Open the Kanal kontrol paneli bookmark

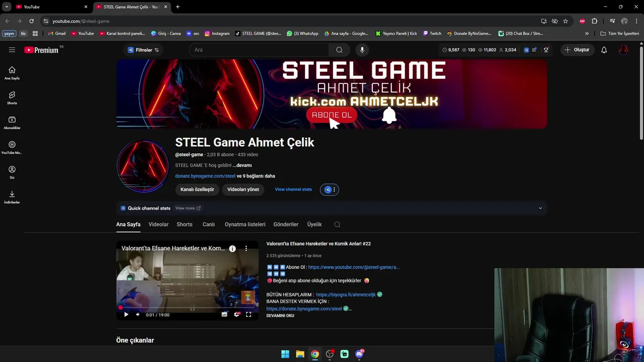122,33
